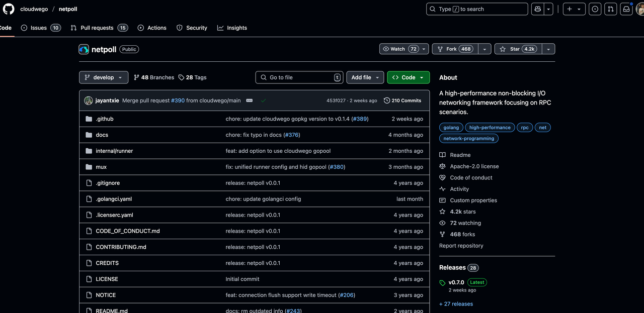Show commit details via ellipsis icon
The image size is (644, 313).
(x=249, y=100)
